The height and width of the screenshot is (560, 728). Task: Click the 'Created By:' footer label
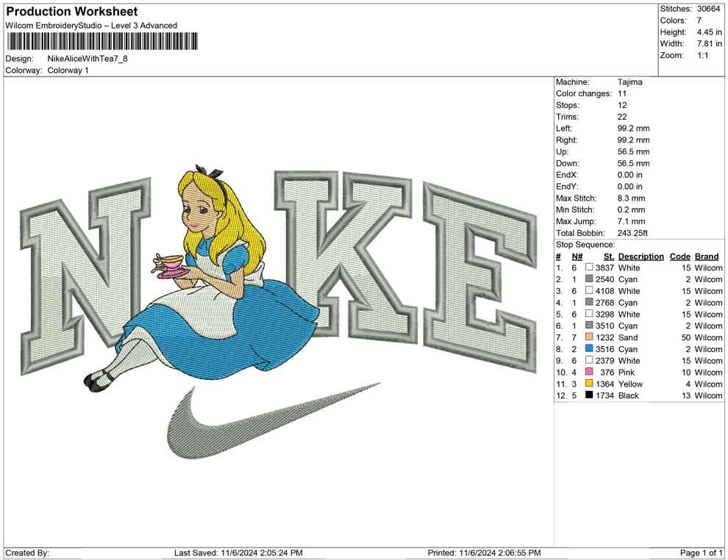(x=27, y=553)
